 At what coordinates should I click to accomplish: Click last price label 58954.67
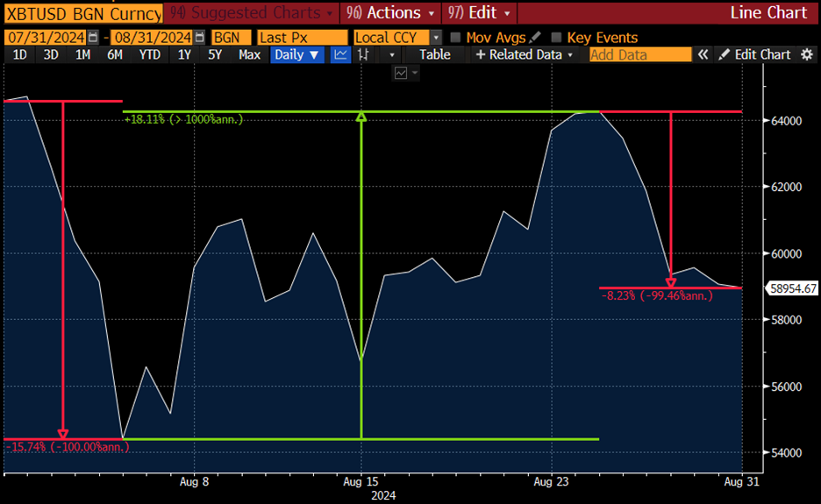(x=793, y=288)
